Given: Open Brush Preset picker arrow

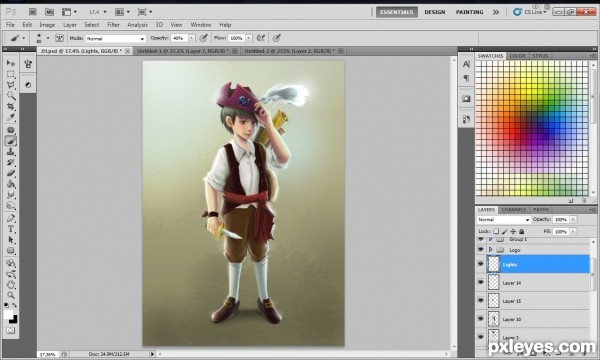Looking at the screenshot, I should click(48, 38).
